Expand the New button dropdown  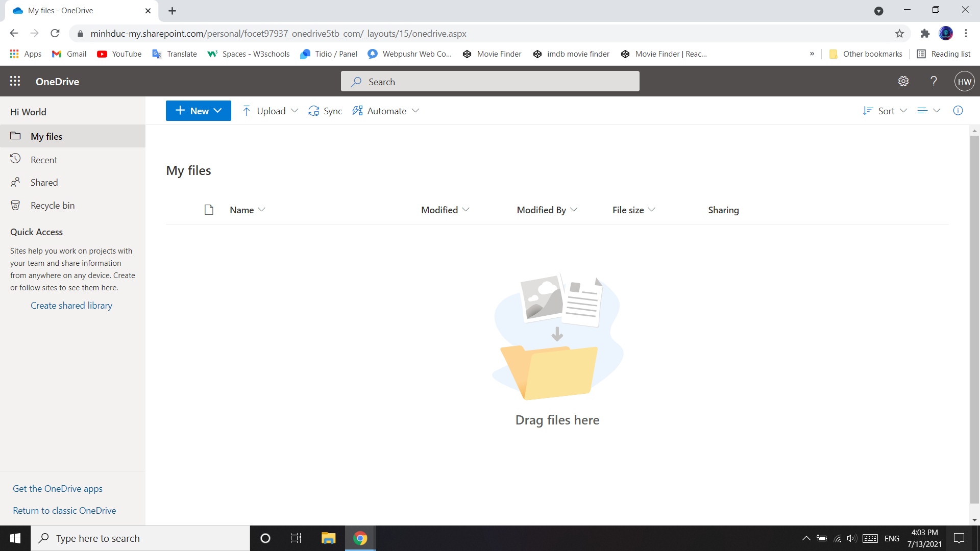point(218,111)
